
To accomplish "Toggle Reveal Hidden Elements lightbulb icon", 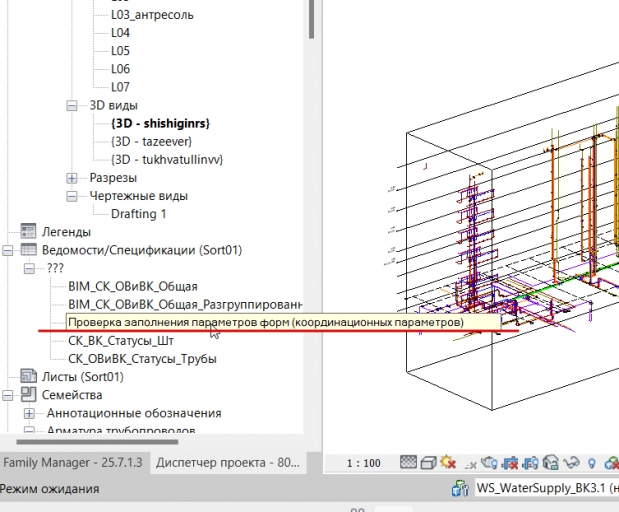I will (x=591, y=463).
